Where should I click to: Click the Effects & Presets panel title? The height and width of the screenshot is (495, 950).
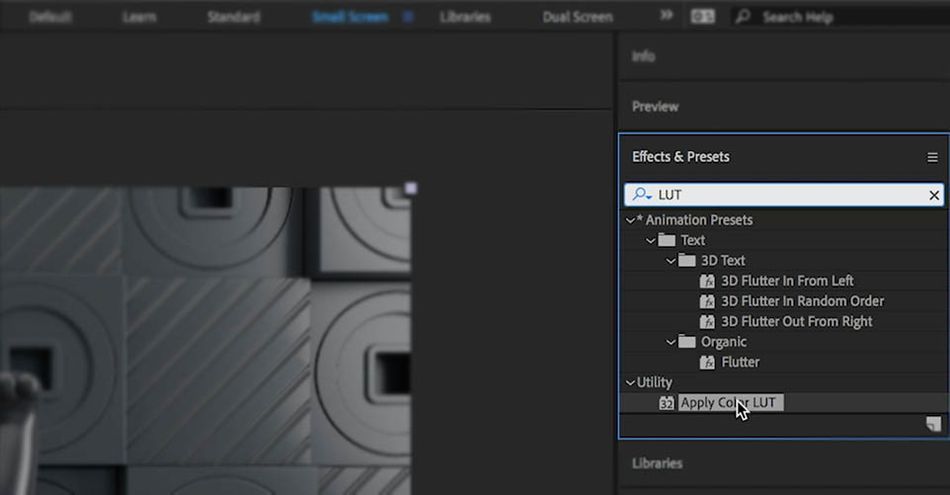680,157
